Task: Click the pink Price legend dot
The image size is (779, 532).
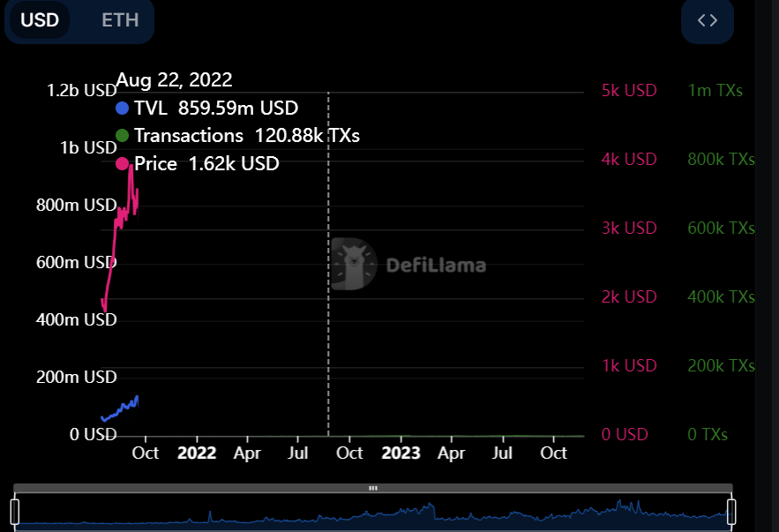Action: pos(123,163)
